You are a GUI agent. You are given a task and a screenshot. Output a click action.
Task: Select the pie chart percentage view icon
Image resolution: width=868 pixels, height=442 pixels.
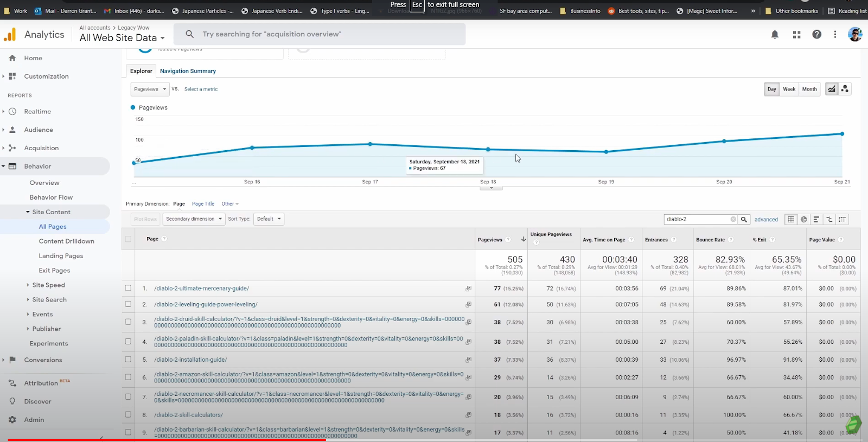click(803, 219)
